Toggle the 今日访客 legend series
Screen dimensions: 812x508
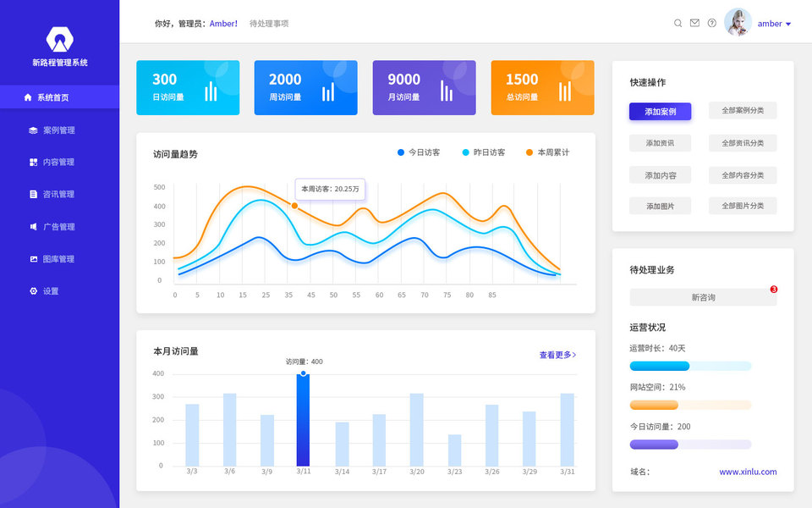(x=419, y=152)
